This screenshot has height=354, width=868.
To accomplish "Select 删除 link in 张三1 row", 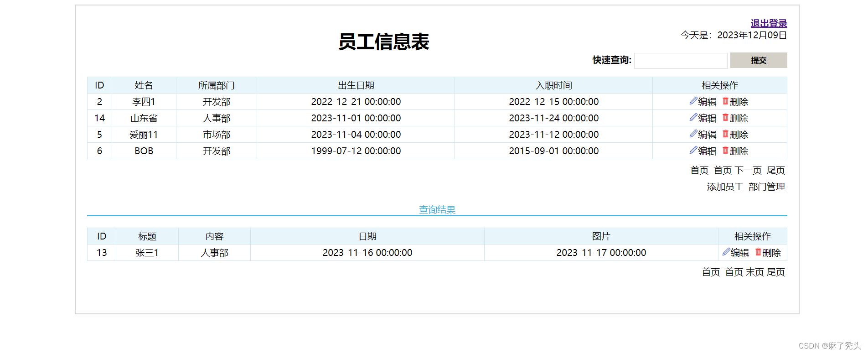I will point(772,253).
